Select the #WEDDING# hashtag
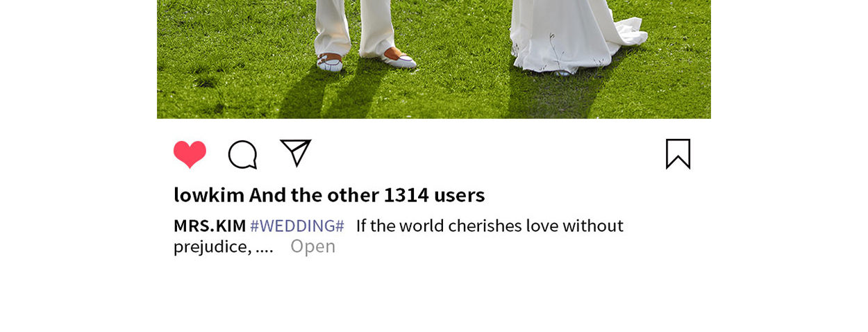The width and height of the screenshot is (868, 332). click(x=297, y=226)
